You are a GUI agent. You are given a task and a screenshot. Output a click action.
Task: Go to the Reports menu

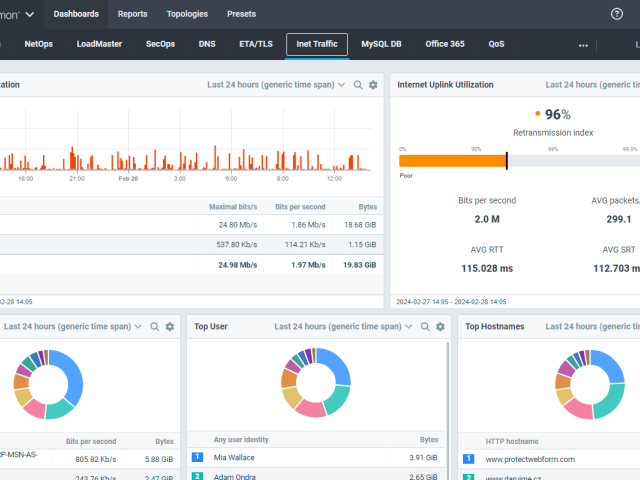tap(132, 14)
